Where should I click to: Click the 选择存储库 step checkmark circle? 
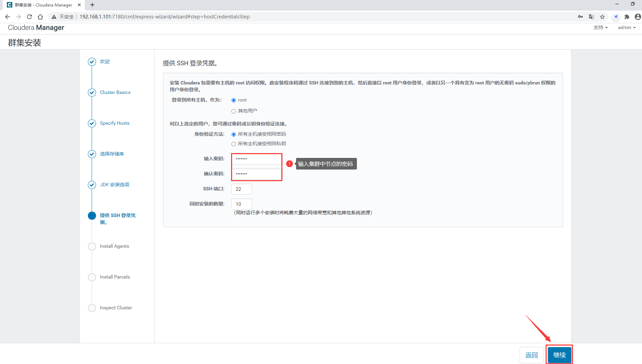tap(92, 154)
